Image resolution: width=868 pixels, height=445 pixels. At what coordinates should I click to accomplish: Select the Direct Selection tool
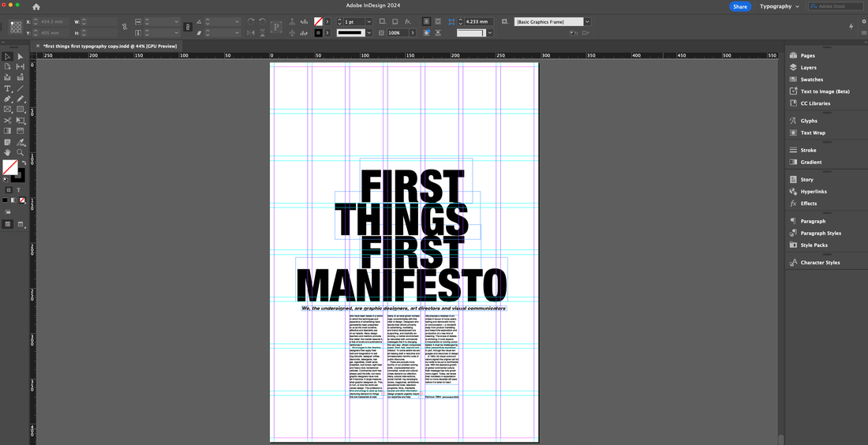pos(21,57)
